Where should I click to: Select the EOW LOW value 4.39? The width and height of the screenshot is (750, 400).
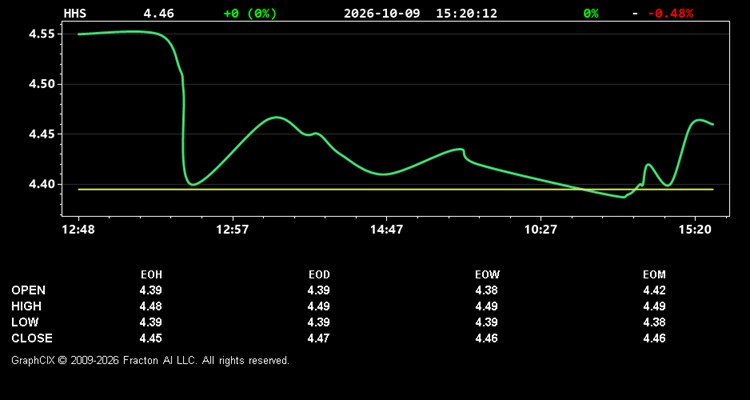[x=486, y=322]
